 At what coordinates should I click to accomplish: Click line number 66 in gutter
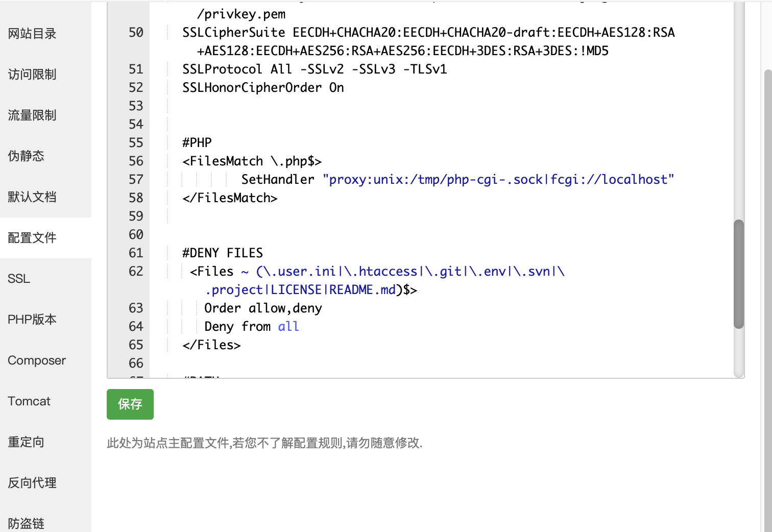point(136,364)
